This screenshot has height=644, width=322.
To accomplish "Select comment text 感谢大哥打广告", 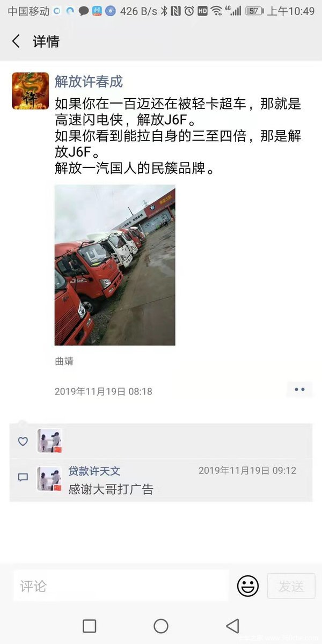I will point(111,489).
